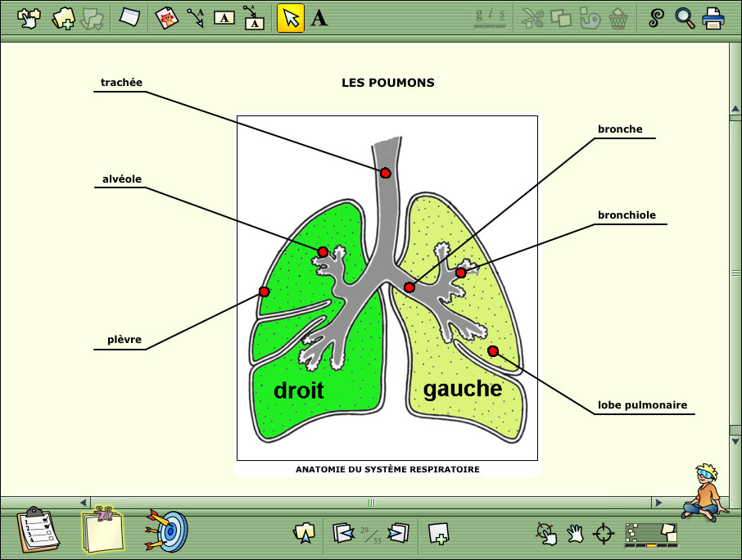Activate the yellow selection pointer tool
This screenshot has height=560, width=742.
(291, 19)
